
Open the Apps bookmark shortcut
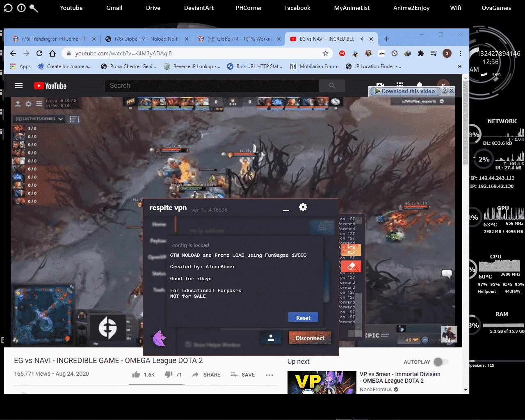[21, 66]
